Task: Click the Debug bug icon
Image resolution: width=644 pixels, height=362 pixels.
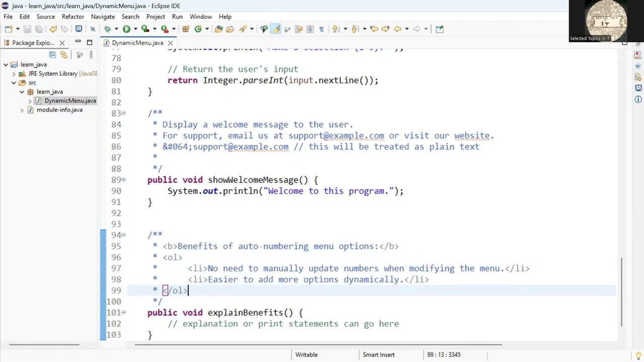Action: [107, 29]
